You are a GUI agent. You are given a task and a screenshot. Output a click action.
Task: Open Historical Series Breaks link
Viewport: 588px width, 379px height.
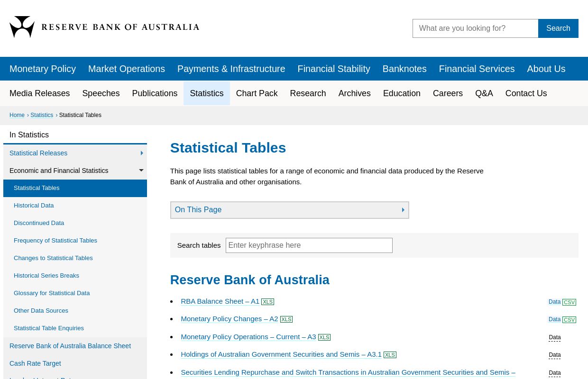pos(46,276)
